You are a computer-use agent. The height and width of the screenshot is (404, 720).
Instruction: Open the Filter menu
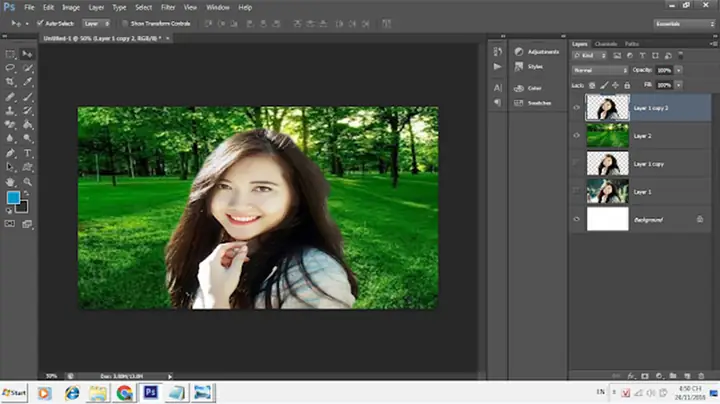coord(168,7)
